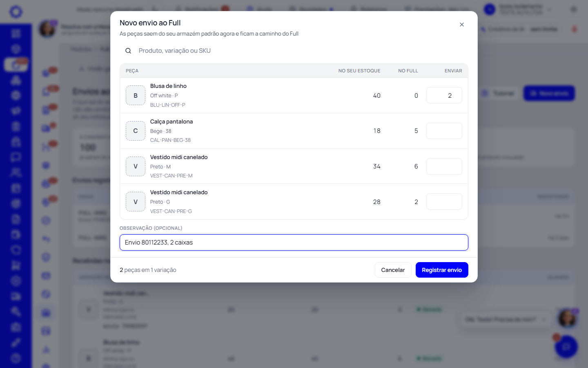Click the 'Blusa de linho' product name
588x368 pixels.
168,86
